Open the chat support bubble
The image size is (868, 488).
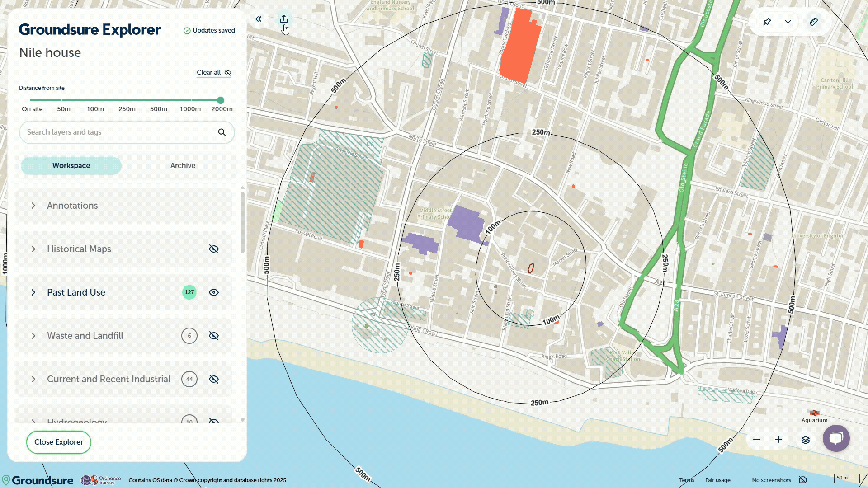[836, 438]
